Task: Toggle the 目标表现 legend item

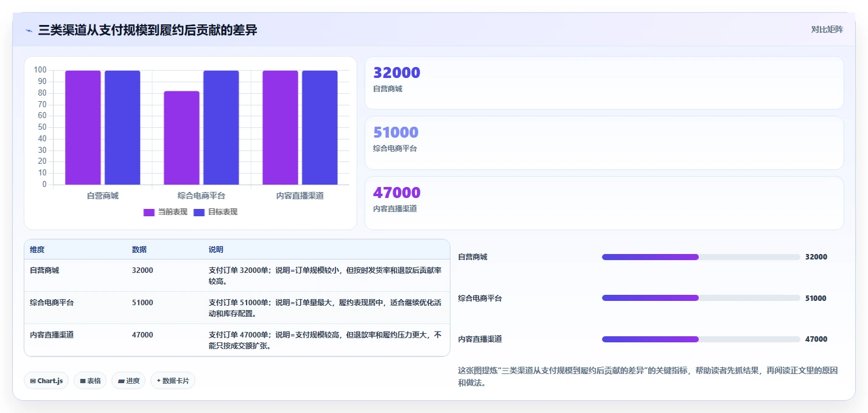Action: pyautogui.click(x=215, y=212)
